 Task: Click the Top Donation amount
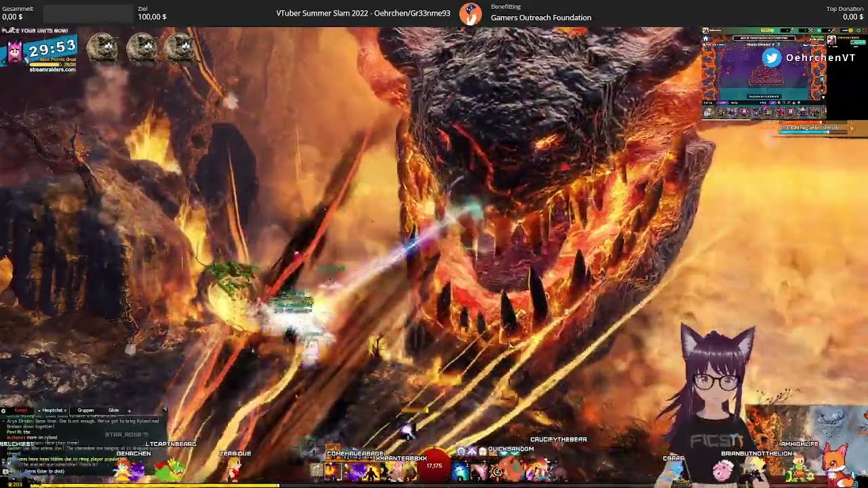853,17
